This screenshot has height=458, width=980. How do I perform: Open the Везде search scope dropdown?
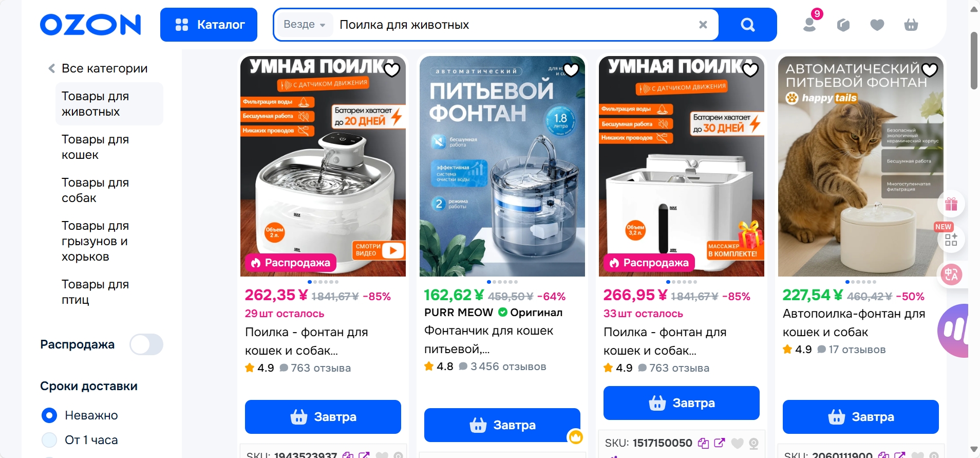coord(305,25)
